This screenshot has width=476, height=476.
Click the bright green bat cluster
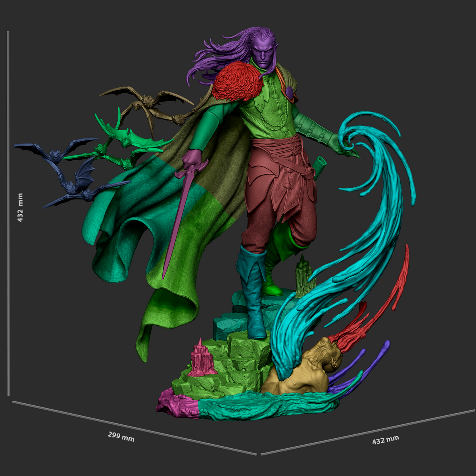click(x=123, y=143)
